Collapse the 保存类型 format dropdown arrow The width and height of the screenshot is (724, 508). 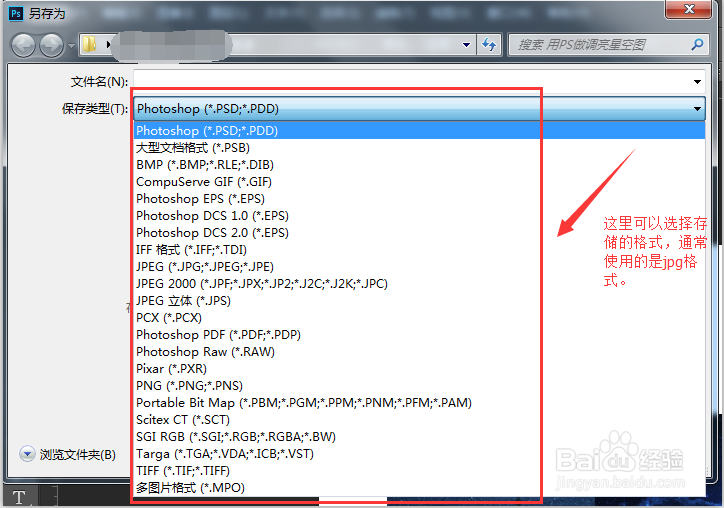click(x=697, y=109)
